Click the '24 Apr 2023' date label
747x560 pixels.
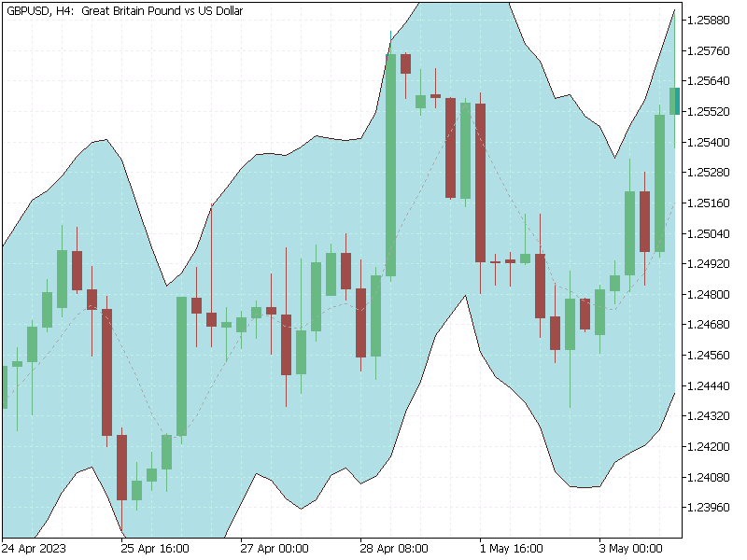point(34,549)
